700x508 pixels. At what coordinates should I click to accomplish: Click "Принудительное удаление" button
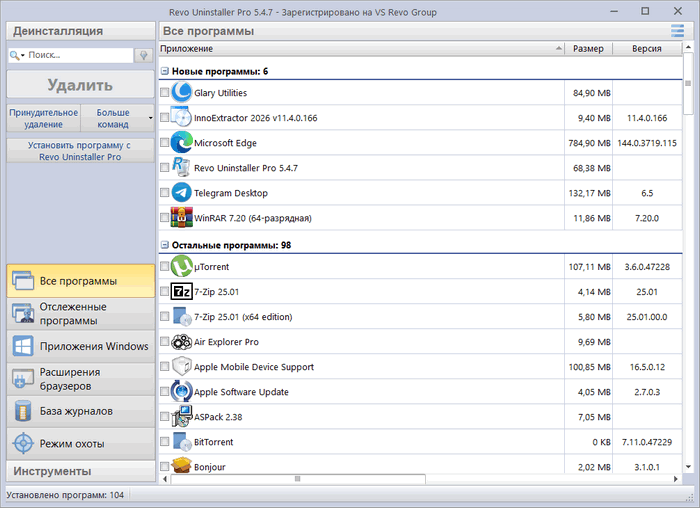(43, 118)
